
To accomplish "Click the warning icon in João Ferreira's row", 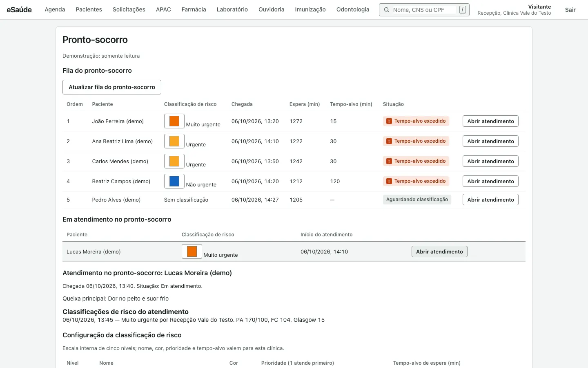I will click(x=389, y=121).
